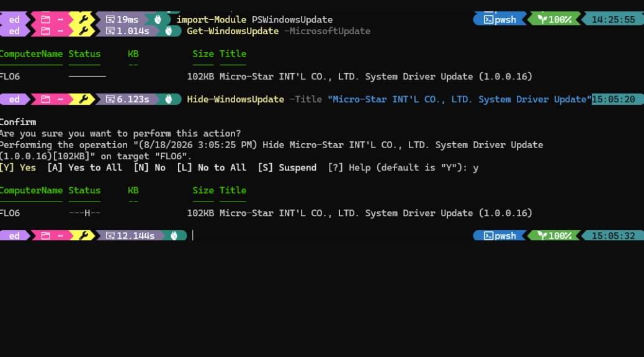Click the folder icon in the 12.144s prompt row
644x357 pixels.
[45, 236]
